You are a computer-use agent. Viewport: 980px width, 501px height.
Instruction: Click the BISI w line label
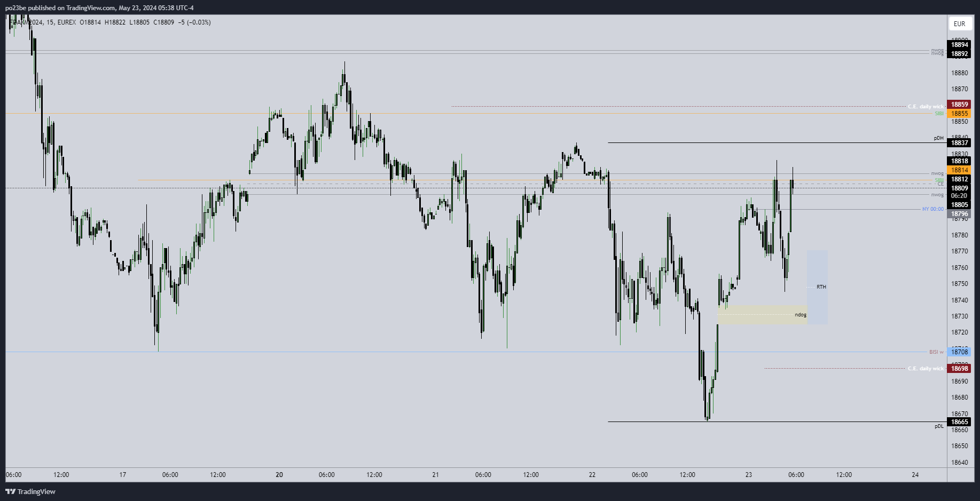click(936, 352)
